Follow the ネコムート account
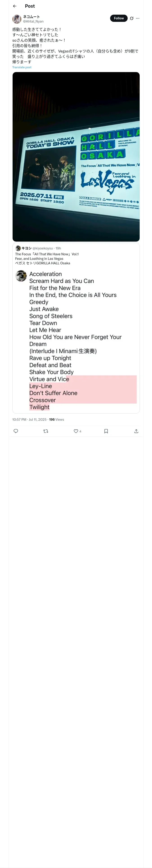Screen dimensions: 152x868 [119, 18]
